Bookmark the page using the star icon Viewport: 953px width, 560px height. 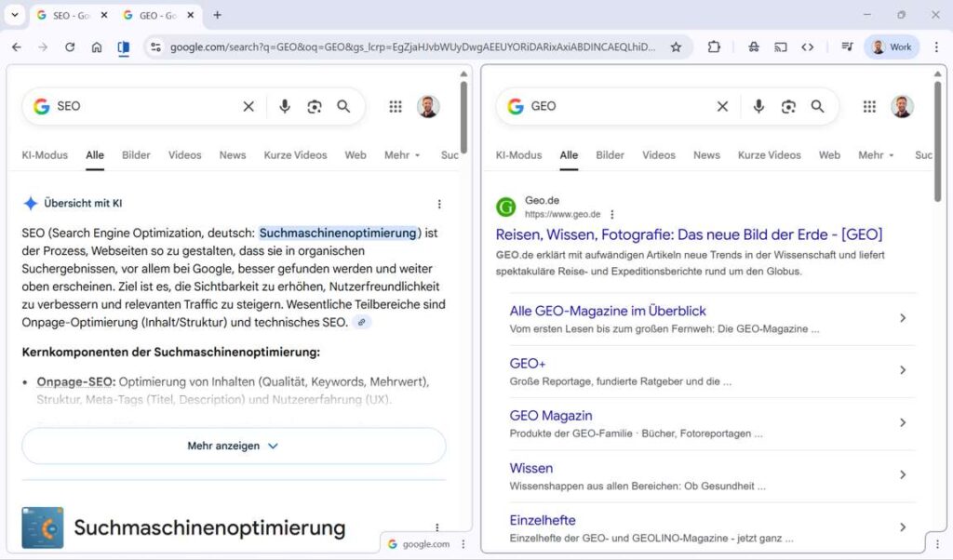(677, 47)
